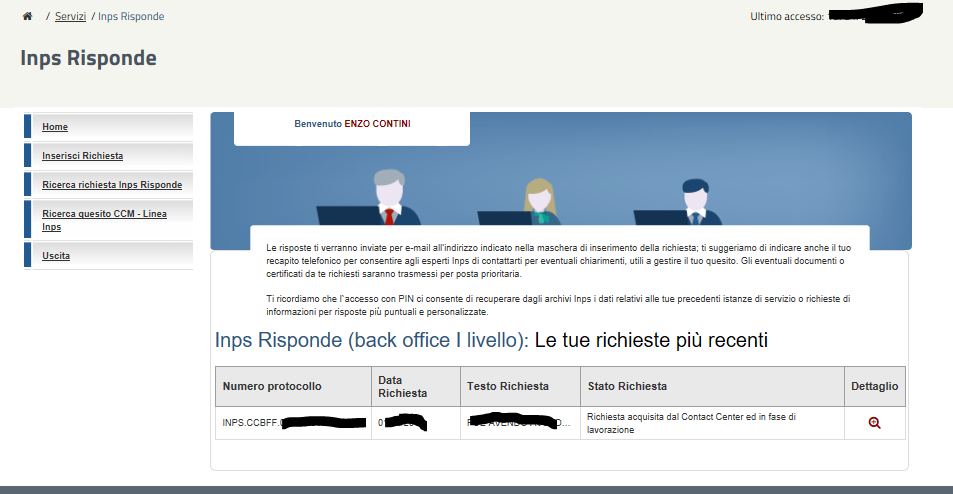The height and width of the screenshot is (494, 953).
Task: Click the Testo Richiesta column header
Action: click(507, 386)
